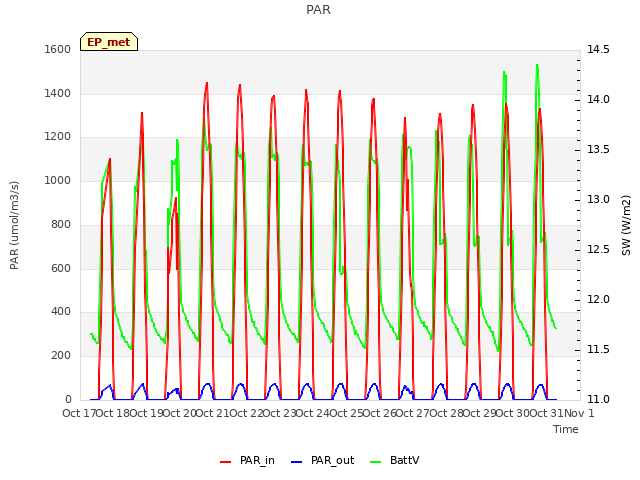Click the 400 left axis tick label
Viewport: 640px width, 480px height.
(x=61, y=312)
